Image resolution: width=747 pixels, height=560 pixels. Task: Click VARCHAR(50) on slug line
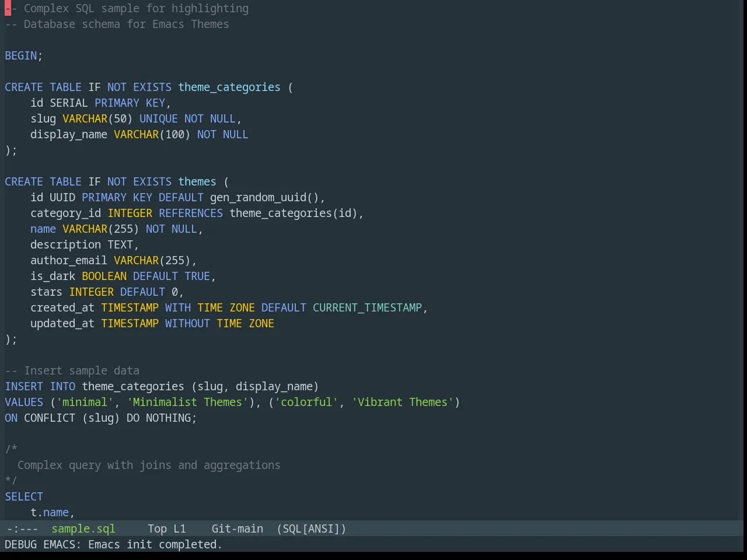(x=97, y=118)
